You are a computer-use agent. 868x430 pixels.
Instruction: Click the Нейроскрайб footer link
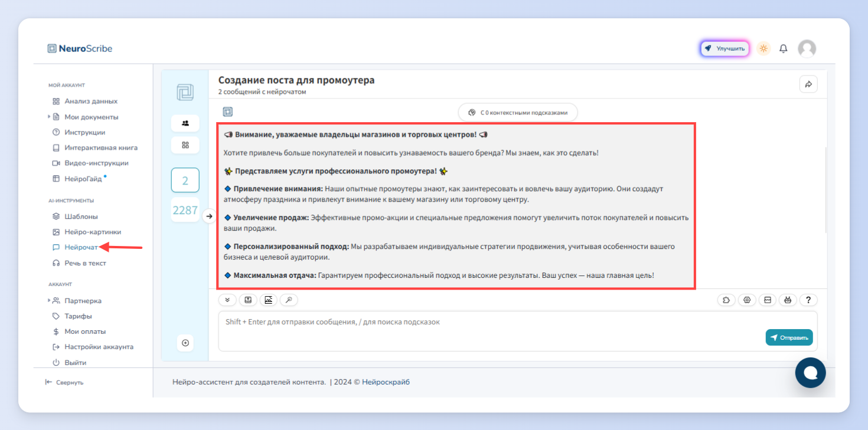(x=386, y=382)
